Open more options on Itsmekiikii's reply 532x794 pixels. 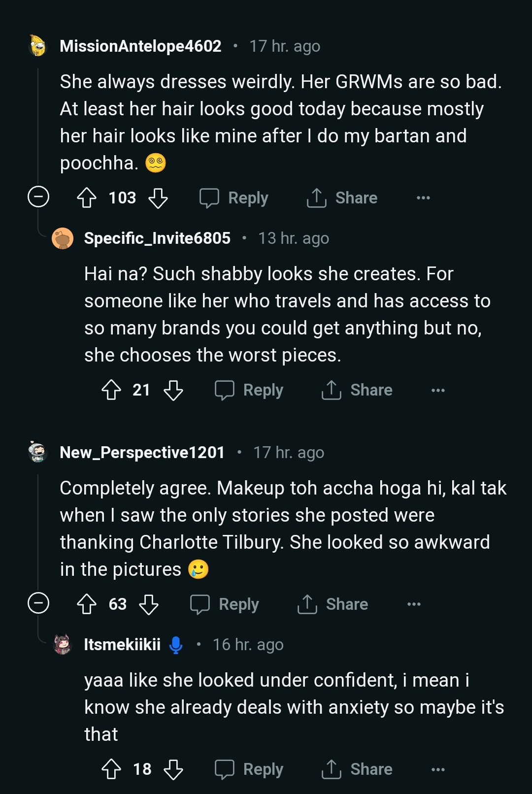[x=438, y=769]
